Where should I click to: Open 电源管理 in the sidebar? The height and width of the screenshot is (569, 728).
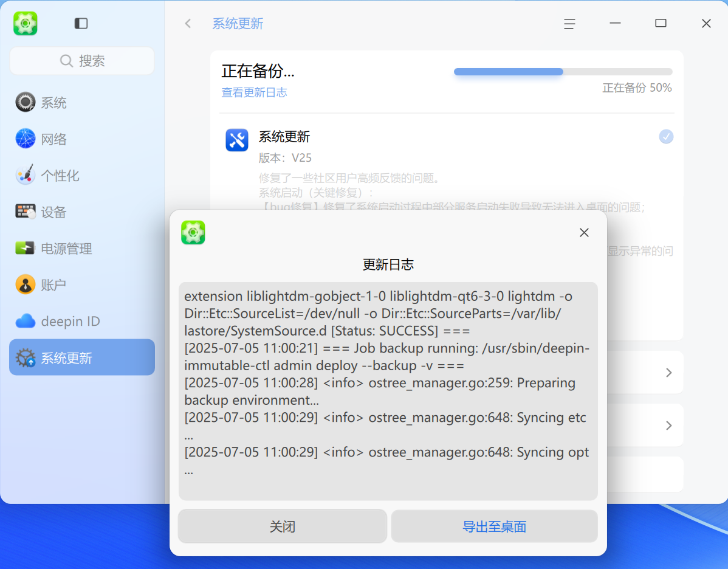tap(82, 249)
